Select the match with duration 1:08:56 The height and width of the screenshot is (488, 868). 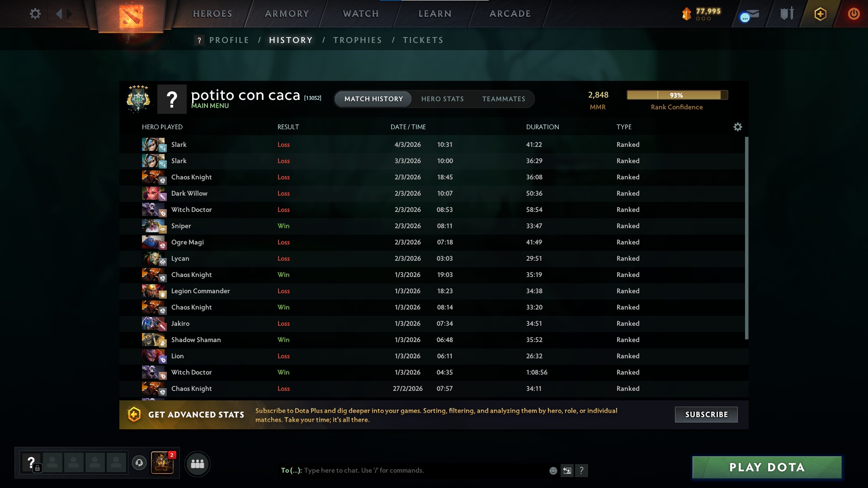point(432,372)
